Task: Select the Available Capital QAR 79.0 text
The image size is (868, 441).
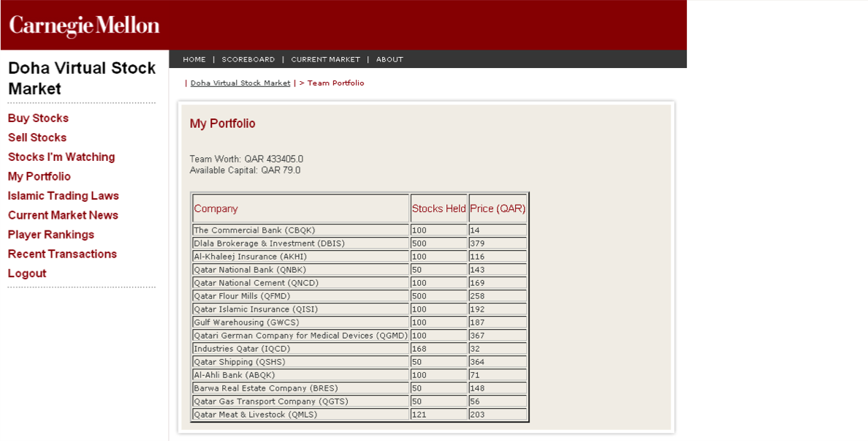Action: [245, 170]
